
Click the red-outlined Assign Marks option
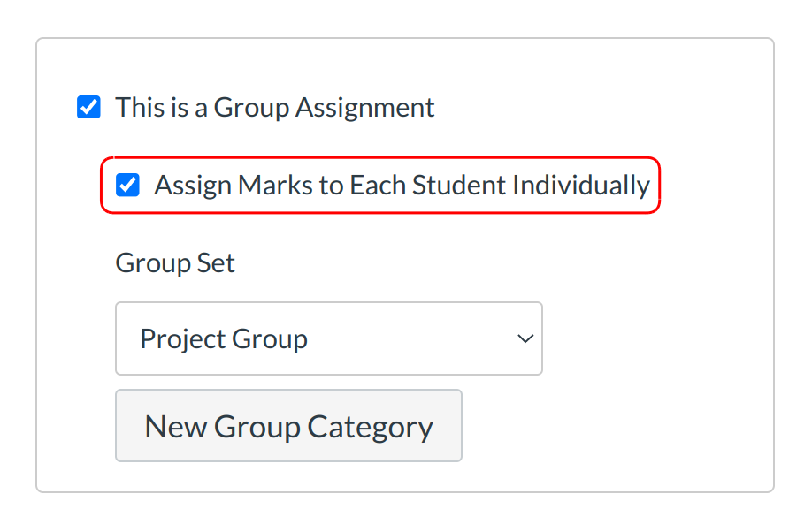tap(380, 186)
